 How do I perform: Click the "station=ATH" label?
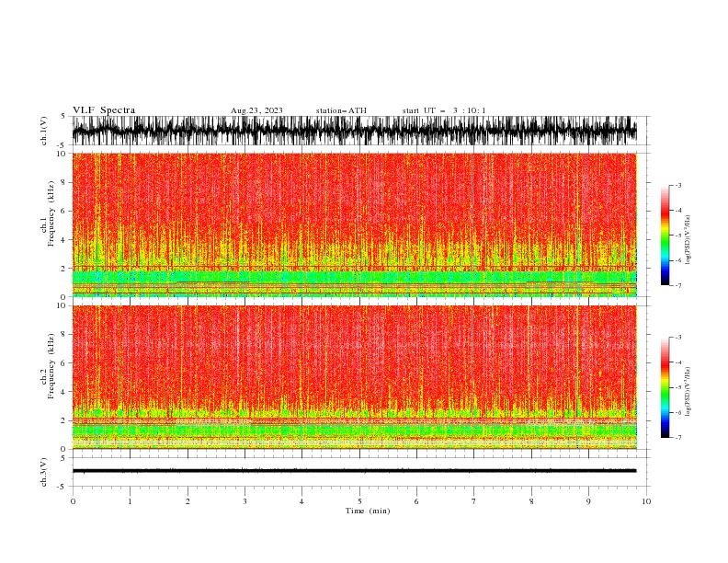[x=341, y=110]
